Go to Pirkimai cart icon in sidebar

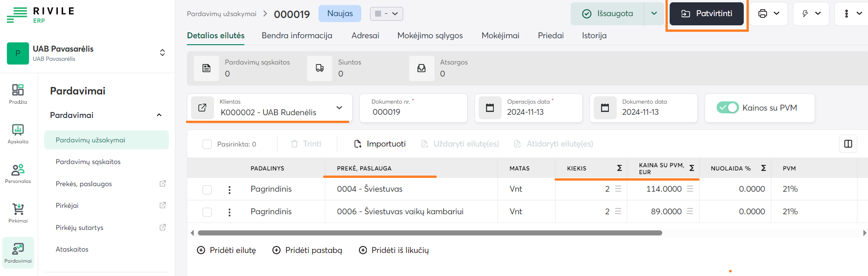(x=18, y=212)
